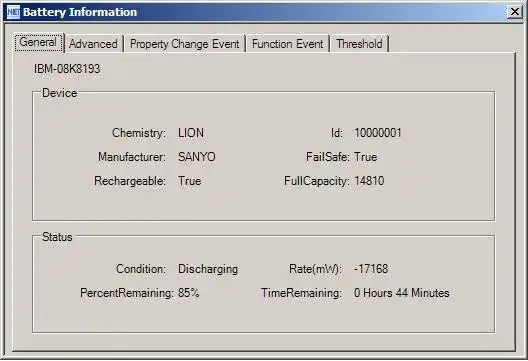Image resolution: width=528 pixels, height=361 pixels.
Task: Click the .NET application icon in title bar
Action: pos(13,12)
